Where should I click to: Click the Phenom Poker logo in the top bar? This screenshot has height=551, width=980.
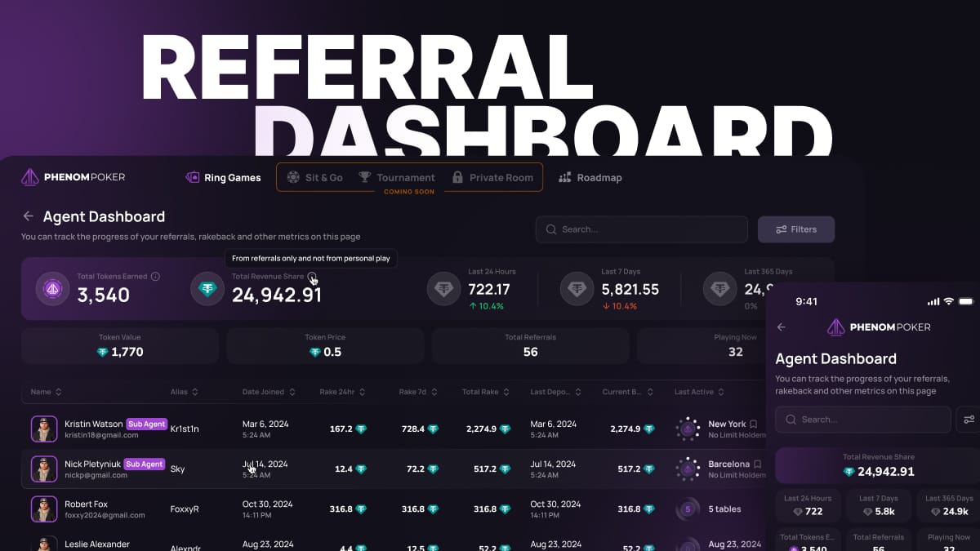(x=73, y=177)
